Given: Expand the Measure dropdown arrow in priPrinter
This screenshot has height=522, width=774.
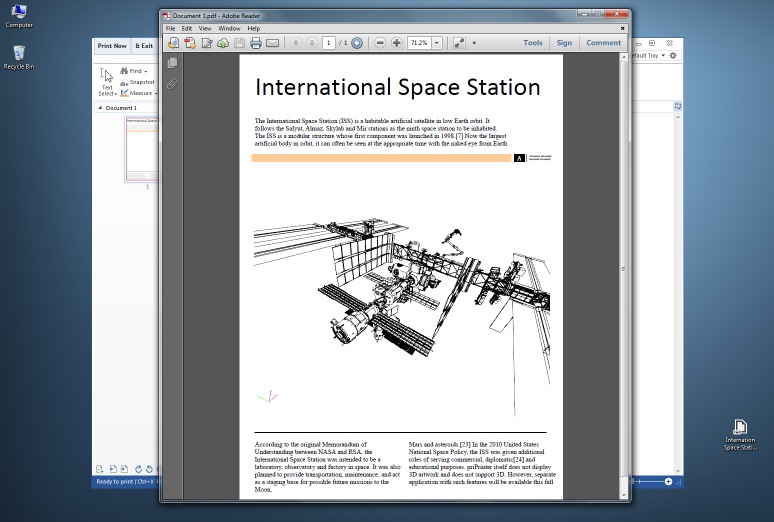Looking at the screenshot, I should click(x=156, y=93).
